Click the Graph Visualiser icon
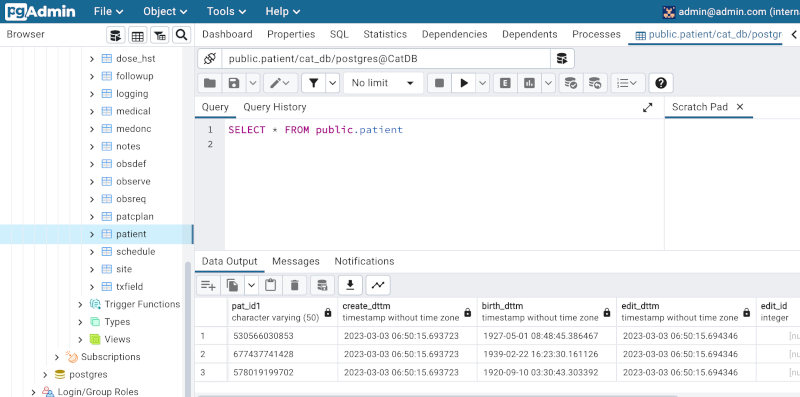This screenshot has height=397, width=800. pyautogui.click(x=378, y=285)
